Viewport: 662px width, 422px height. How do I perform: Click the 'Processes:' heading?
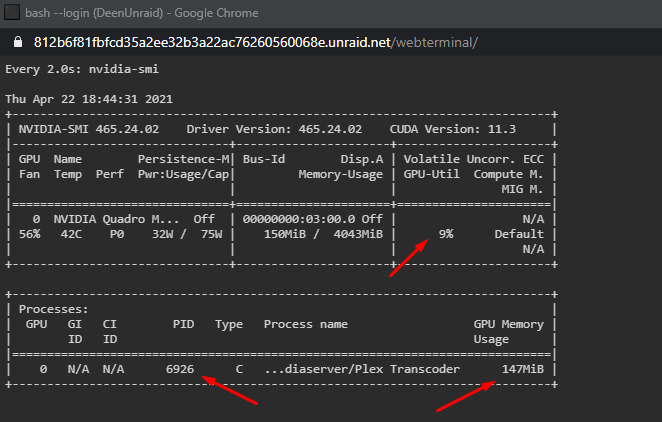pos(54,309)
